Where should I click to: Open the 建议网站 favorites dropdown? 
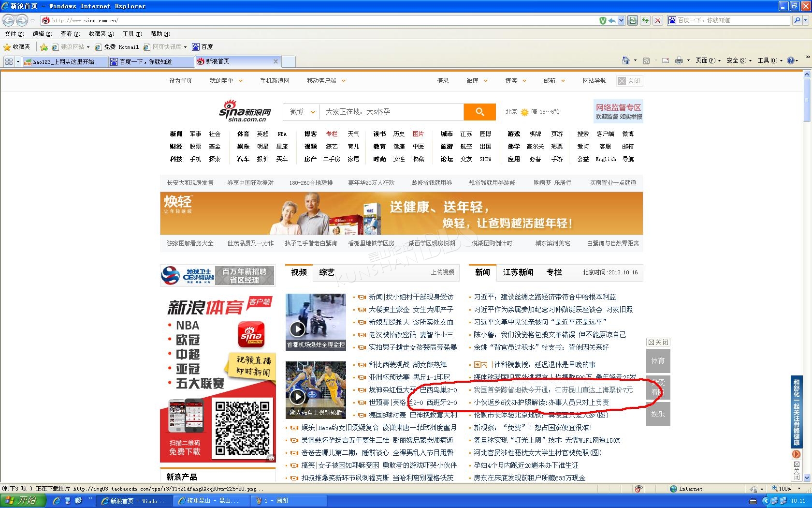click(x=88, y=47)
